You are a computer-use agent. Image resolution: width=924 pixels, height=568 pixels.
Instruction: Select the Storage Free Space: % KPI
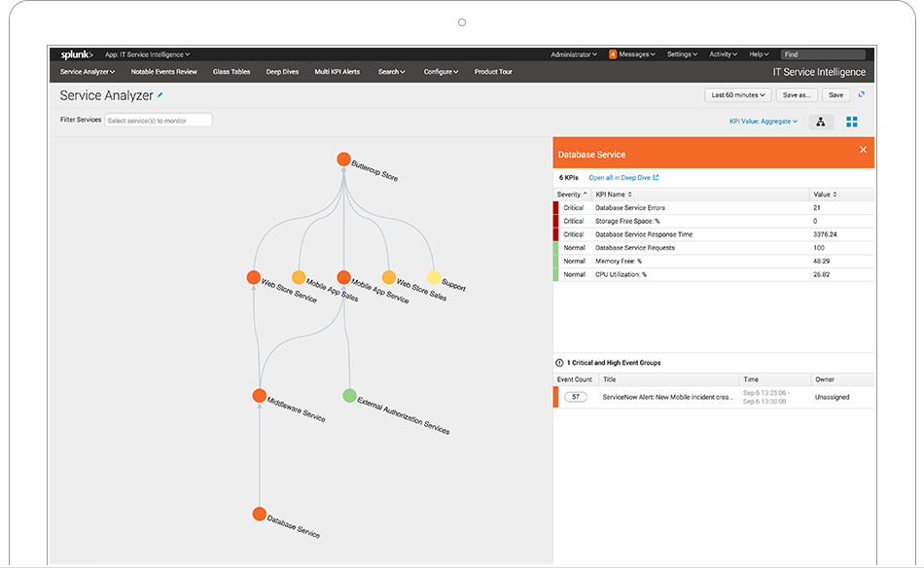713,221
